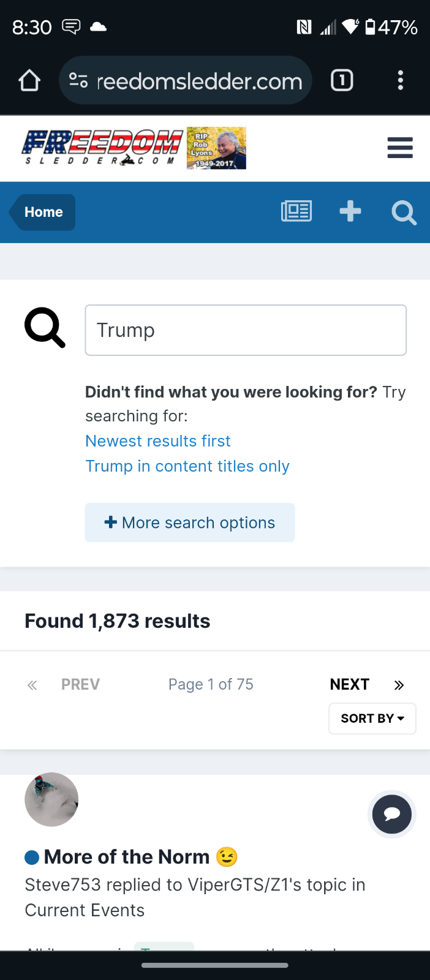Viewport: 430px width, 980px height.
Task: Click the FreedomSledder logo
Action: (103, 148)
